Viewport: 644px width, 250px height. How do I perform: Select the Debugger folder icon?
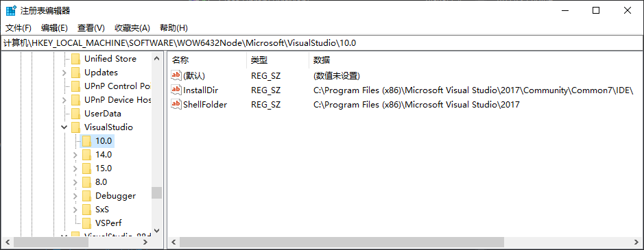coord(86,196)
